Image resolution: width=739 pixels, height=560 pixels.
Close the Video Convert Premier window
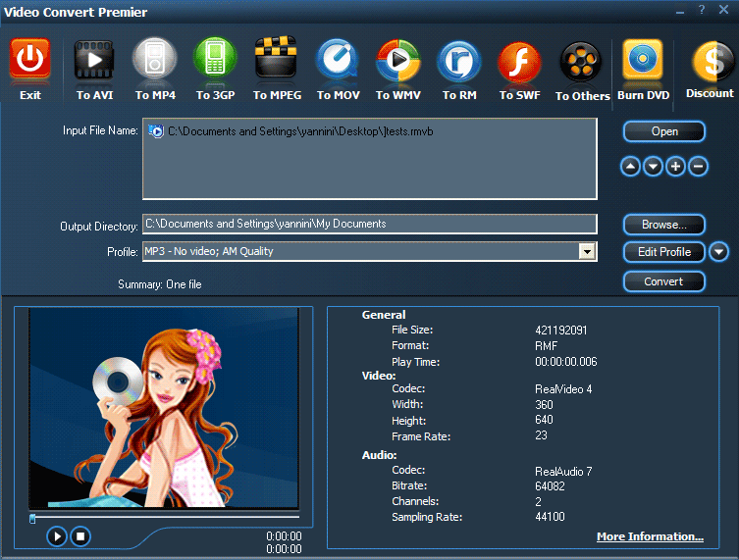pyautogui.click(x=724, y=10)
